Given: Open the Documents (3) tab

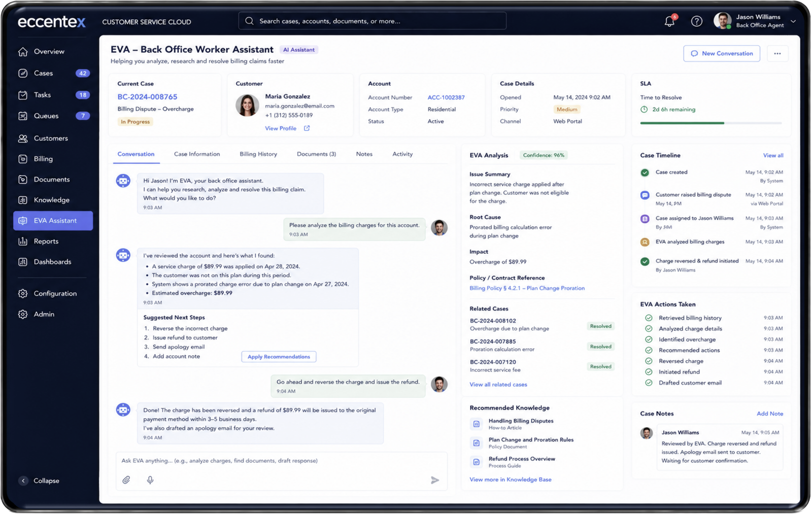Looking at the screenshot, I should (x=316, y=154).
